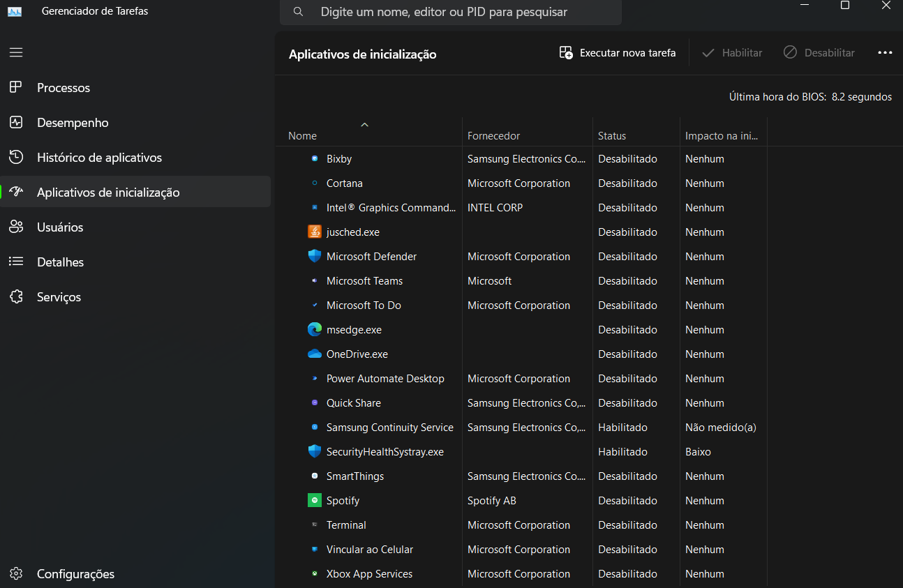The height and width of the screenshot is (588, 903).
Task: Click the Aplicativos de inicialização page heading
Action: tap(363, 54)
